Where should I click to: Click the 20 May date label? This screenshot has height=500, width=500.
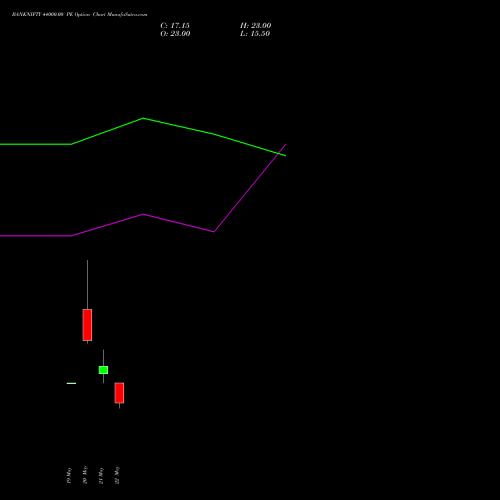click(x=85, y=475)
